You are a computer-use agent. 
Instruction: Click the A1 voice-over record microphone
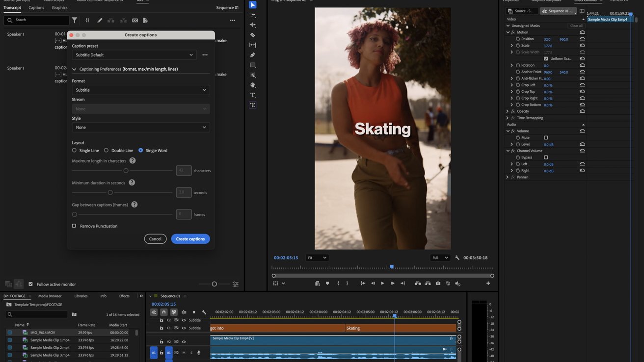click(x=199, y=353)
